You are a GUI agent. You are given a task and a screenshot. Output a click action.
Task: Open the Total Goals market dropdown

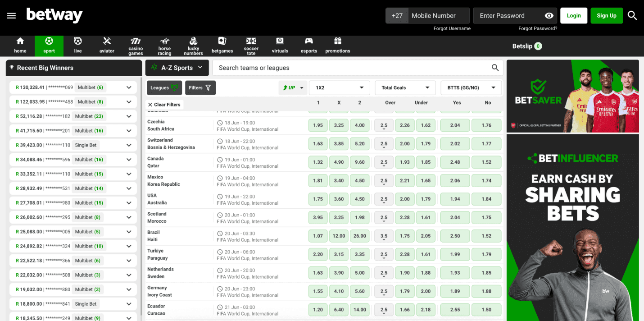pyautogui.click(x=405, y=88)
